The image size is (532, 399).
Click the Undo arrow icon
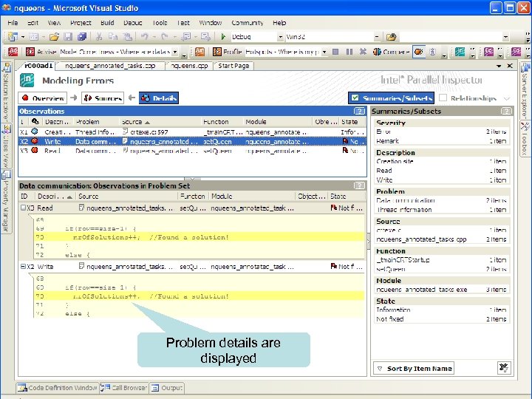pyautogui.click(x=145, y=37)
